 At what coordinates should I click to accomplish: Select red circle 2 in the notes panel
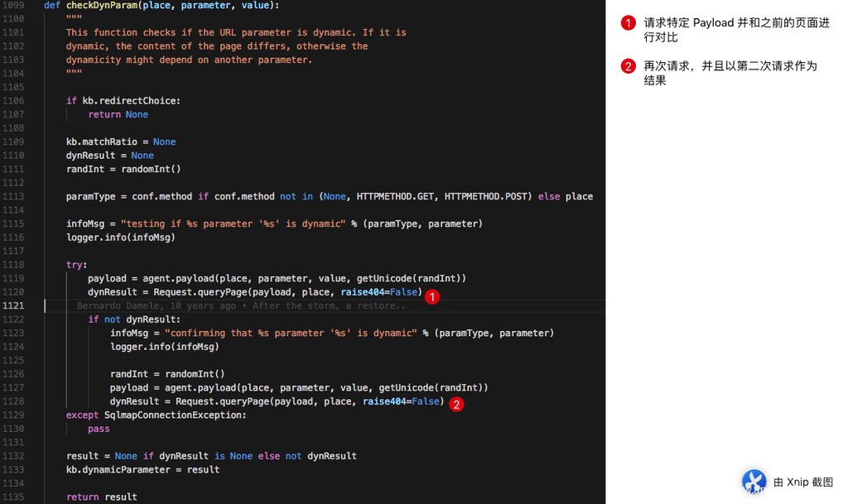click(628, 66)
